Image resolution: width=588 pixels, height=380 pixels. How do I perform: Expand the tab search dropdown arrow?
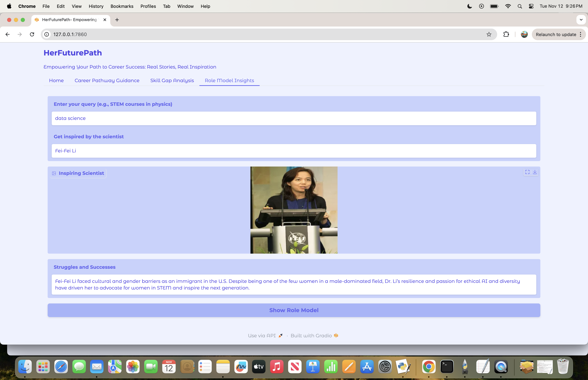[x=581, y=20]
